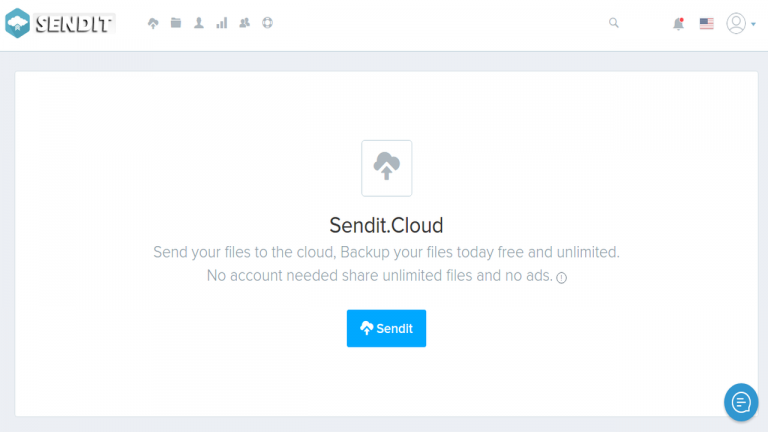Click the cloud upload drop box
The height and width of the screenshot is (432, 768).
point(386,168)
